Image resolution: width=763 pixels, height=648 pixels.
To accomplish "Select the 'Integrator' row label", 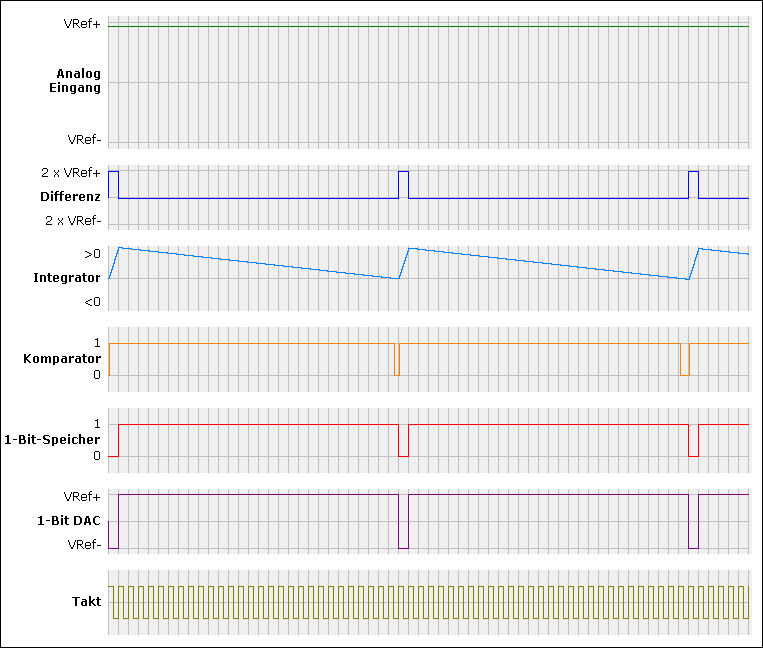I will pos(67,277).
